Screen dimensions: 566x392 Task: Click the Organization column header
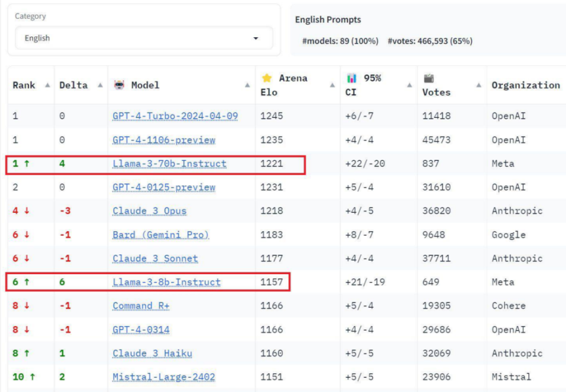[525, 85]
